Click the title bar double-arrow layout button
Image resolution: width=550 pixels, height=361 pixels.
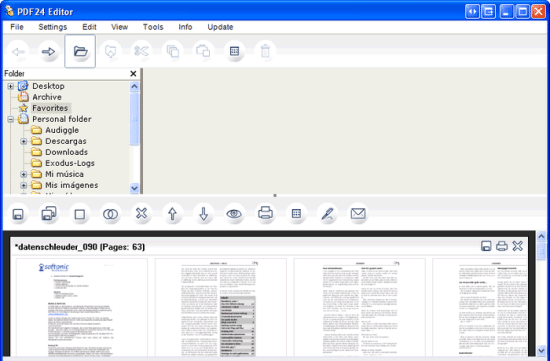point(472,12)
